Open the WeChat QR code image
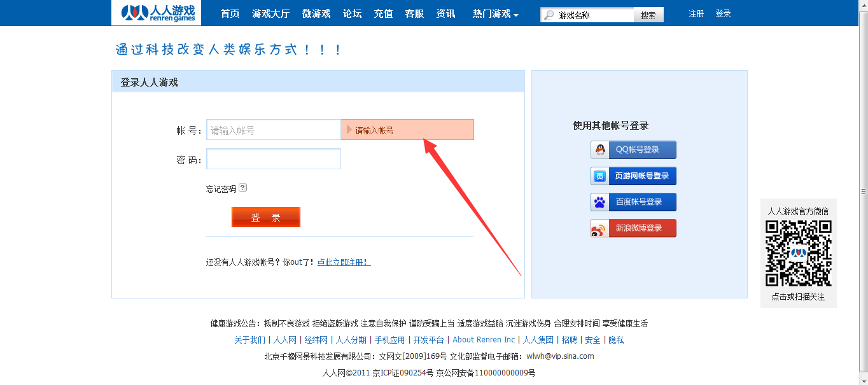This screenshot has width=868, height=385. (799, 253)
